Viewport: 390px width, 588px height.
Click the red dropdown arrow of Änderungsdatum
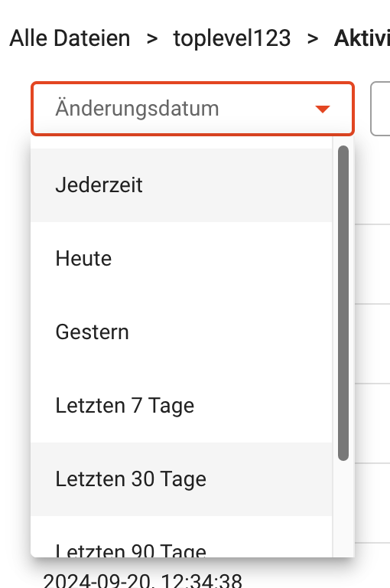322,109
